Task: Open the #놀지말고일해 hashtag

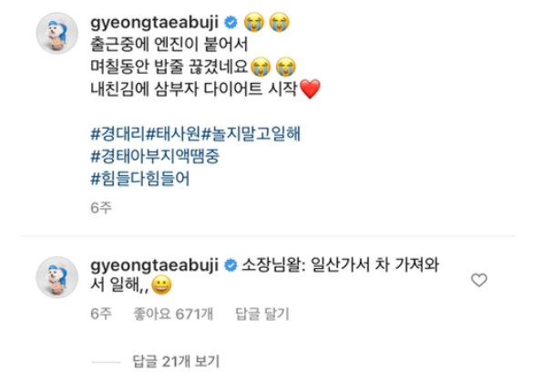Action: pos(251,134)
